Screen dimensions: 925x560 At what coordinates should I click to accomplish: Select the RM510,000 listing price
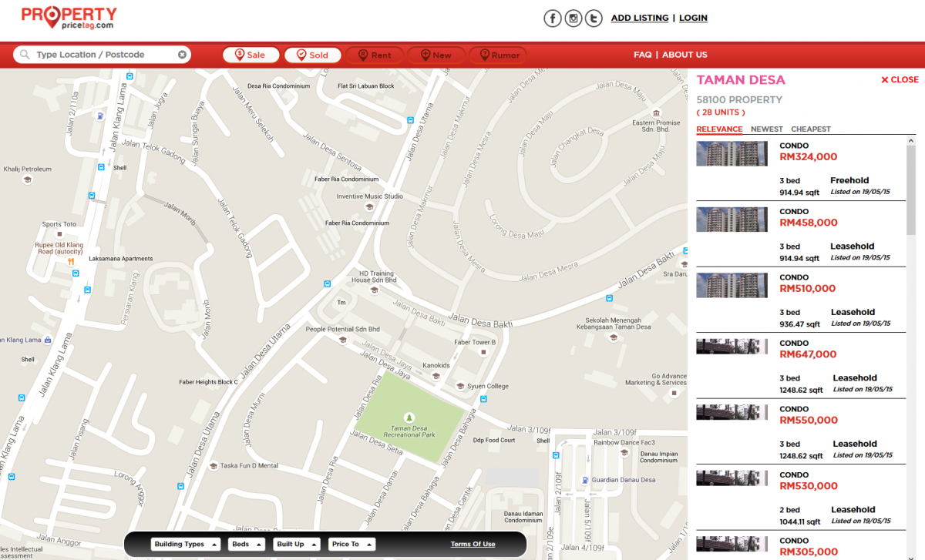click(808, 289)
